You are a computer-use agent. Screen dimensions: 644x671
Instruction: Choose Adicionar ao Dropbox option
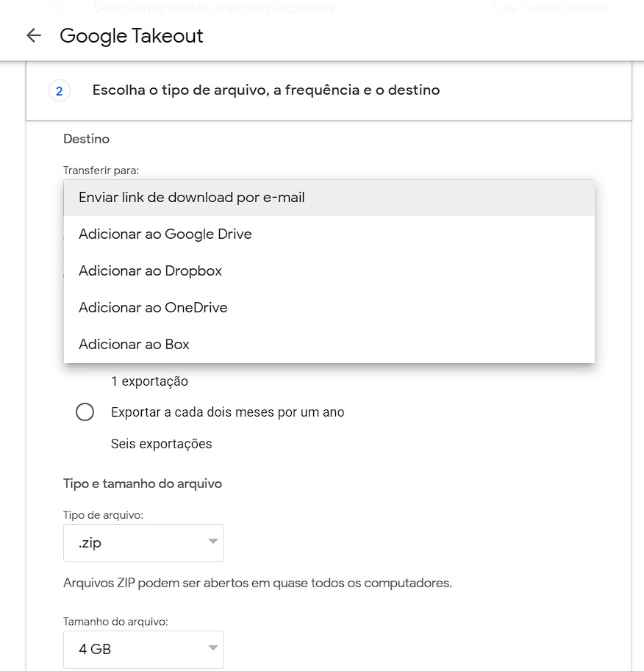pos(329,271)
